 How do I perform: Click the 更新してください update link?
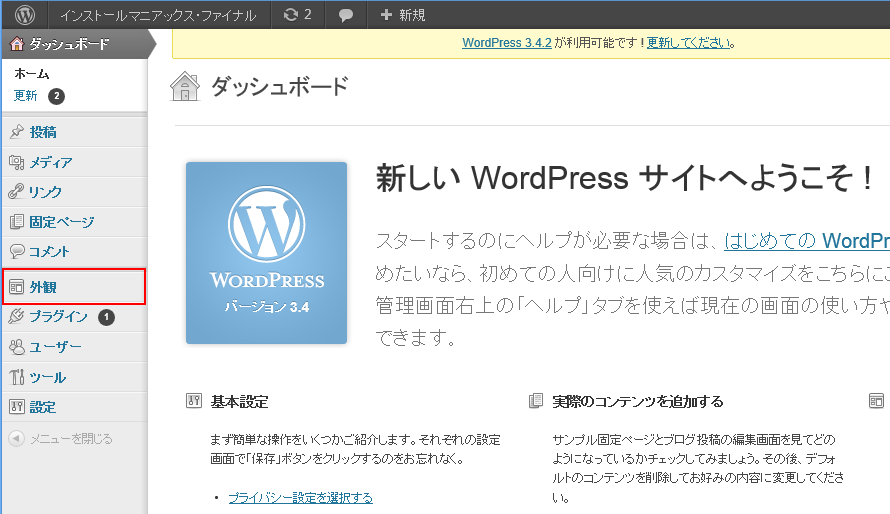pos(689,43)
